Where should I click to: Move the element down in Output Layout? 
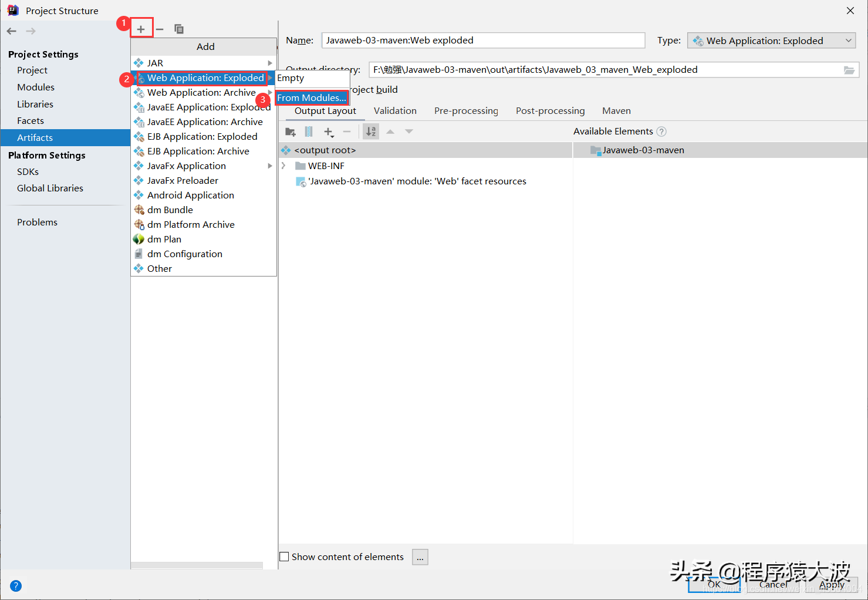pos(409,132)
